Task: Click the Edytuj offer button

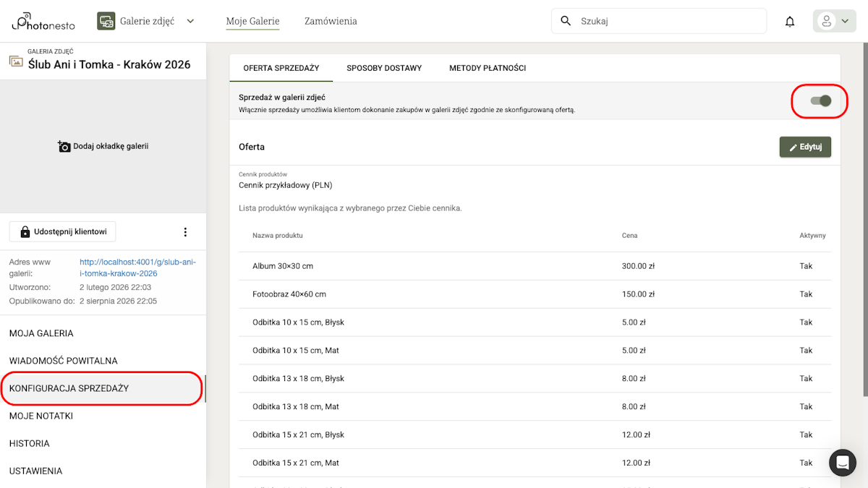Action: click(804, 147)
